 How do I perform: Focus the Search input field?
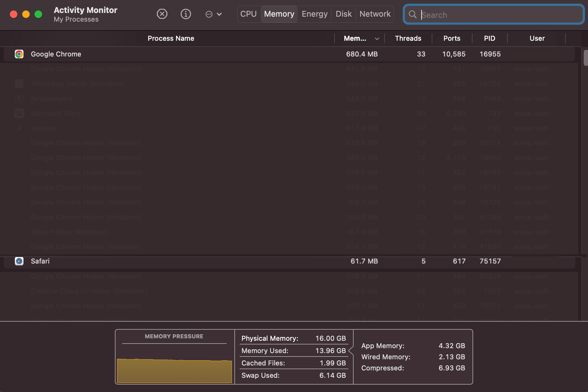point(500,15)
